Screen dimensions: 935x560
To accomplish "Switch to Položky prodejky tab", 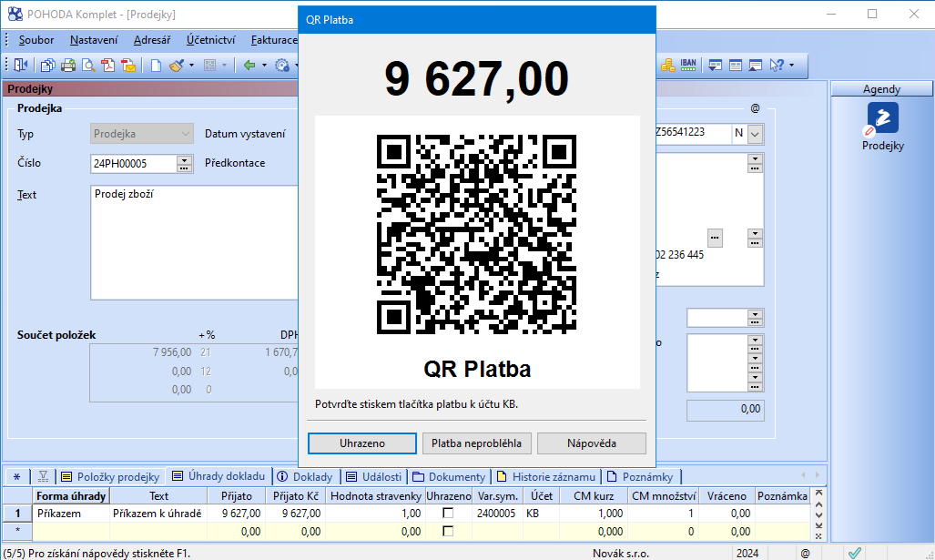I will 111,476.
